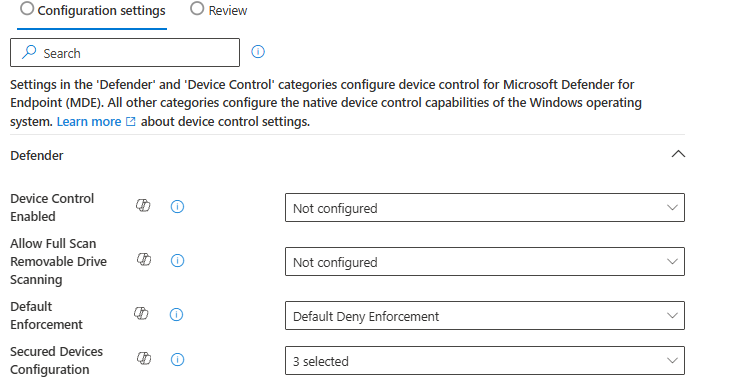Click the 'Device Control Enabled' setting label

point(52,207)
